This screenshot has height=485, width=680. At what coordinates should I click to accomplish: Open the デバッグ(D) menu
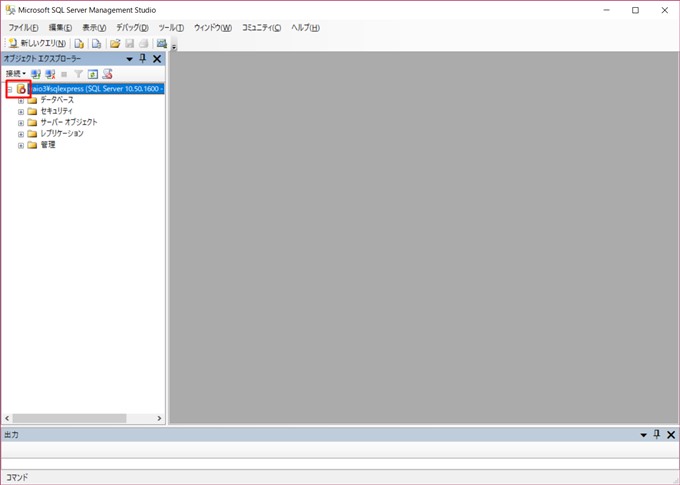coord(132,28)
